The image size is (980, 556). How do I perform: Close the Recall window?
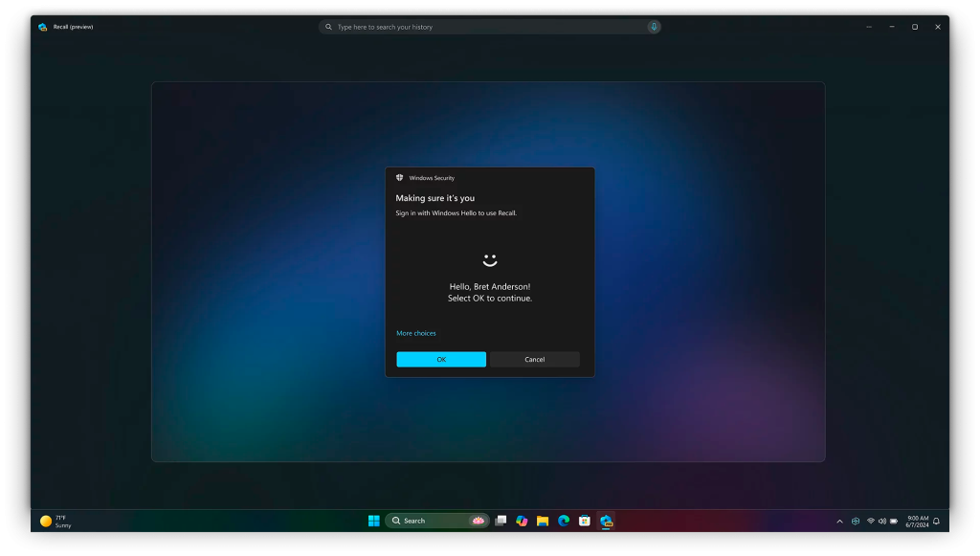(938, 27)
